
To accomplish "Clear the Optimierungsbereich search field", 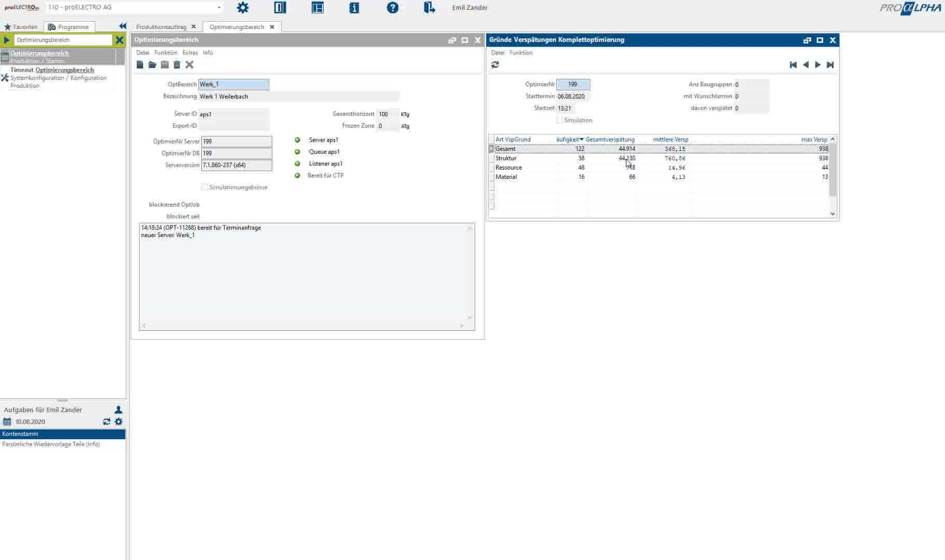I will click(119, 40).
